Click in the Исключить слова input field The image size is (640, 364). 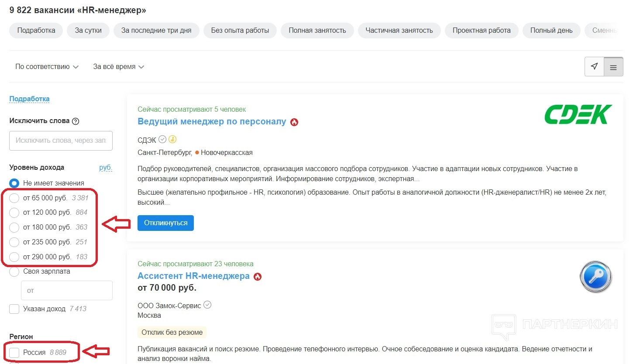61,141
